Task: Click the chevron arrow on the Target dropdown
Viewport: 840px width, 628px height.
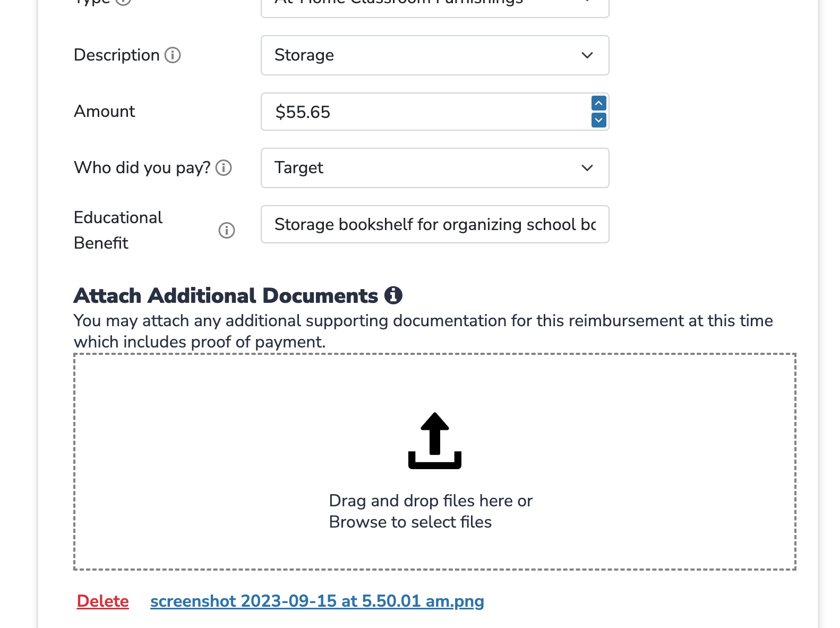Action: pos(587,168)
